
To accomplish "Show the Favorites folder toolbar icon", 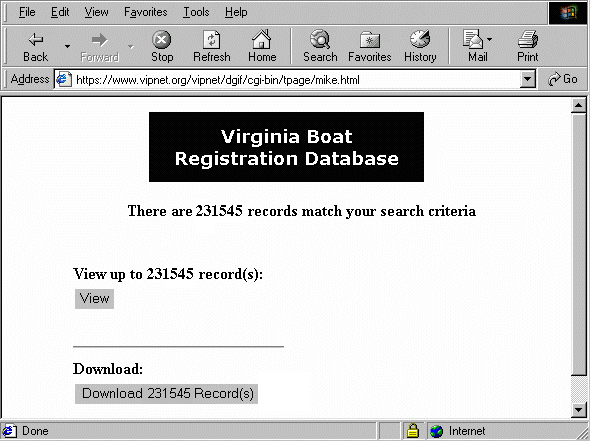I will 370,46.
